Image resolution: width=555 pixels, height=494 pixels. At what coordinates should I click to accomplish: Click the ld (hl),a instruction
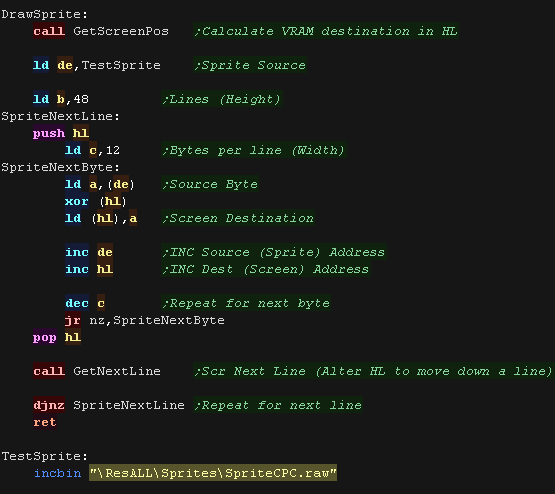101,218
